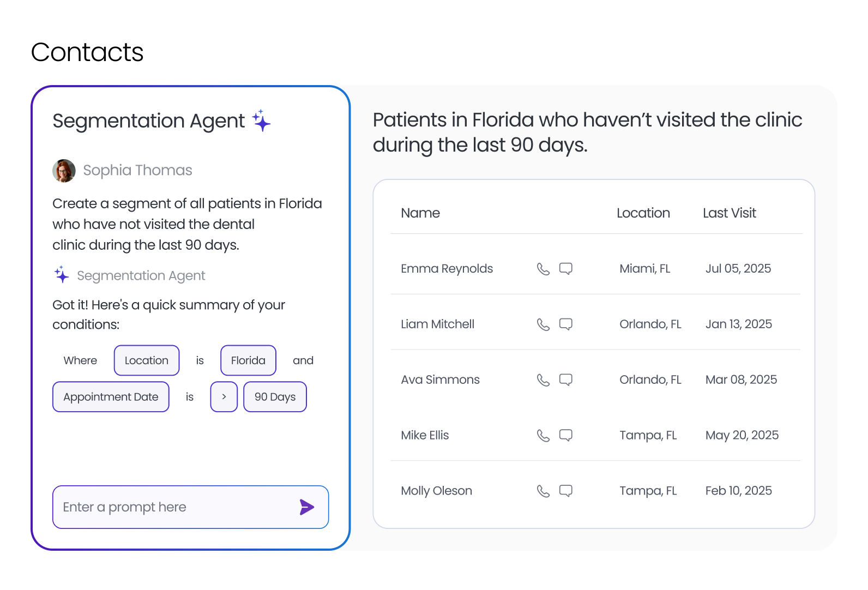The height and width of the screenshot is (590, 868).
Task: Open the Location condition field chip
Action: tap(147, 360)
